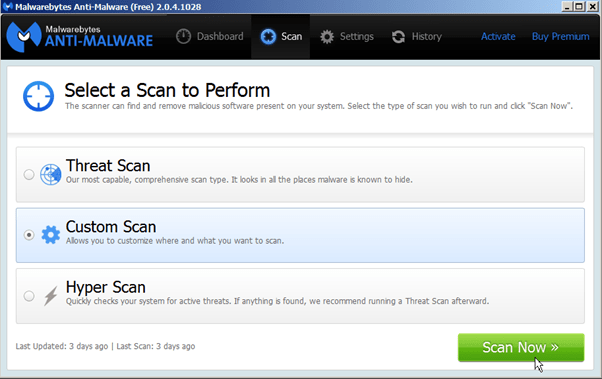Click the Scan crosshair icon in navigation

click(268, 37)
